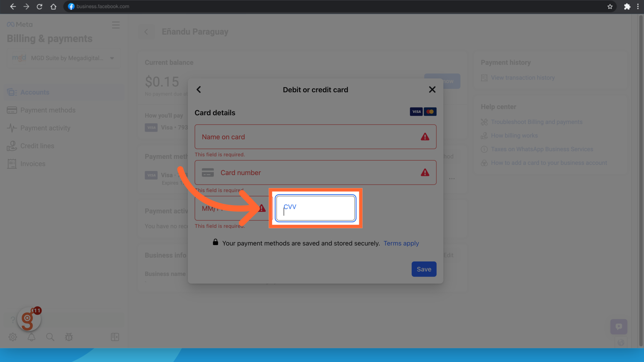Open the notifications bell icon
Viewport: 644px width, 362px height.
point(32,337)
